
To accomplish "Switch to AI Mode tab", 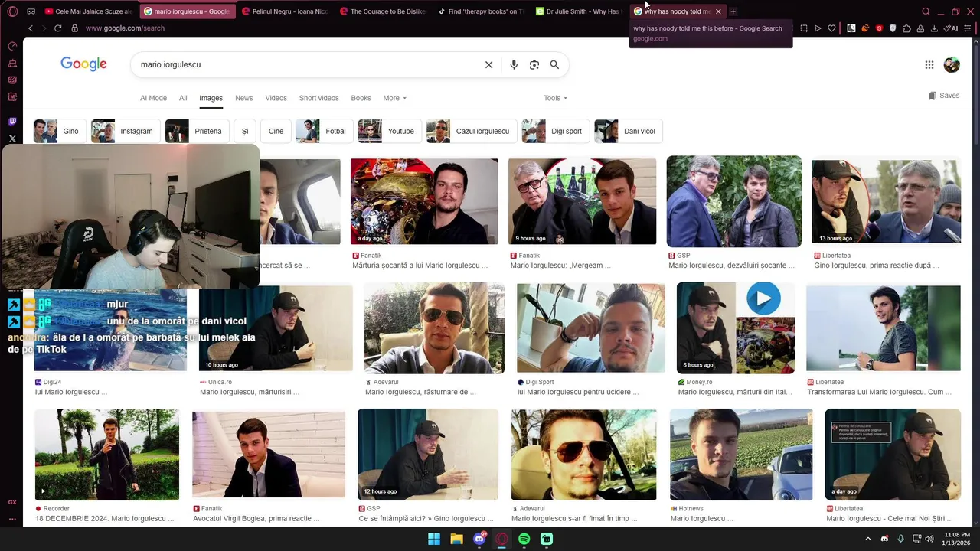I will click(153, 98).
